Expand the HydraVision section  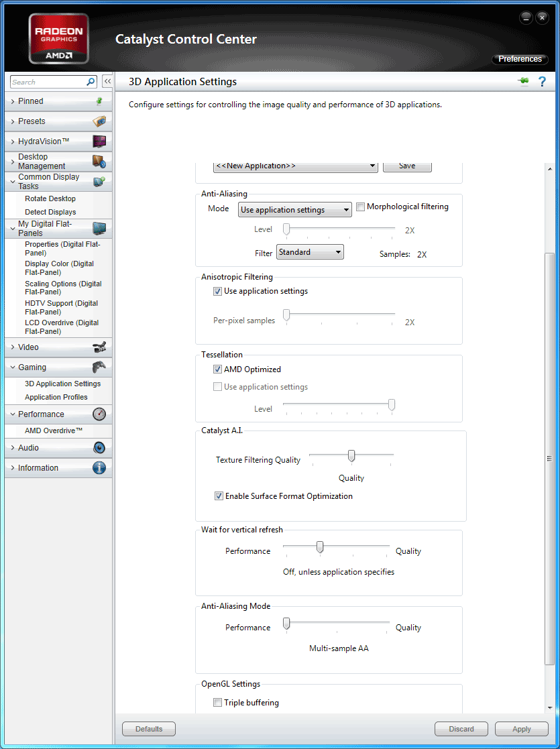13,141
